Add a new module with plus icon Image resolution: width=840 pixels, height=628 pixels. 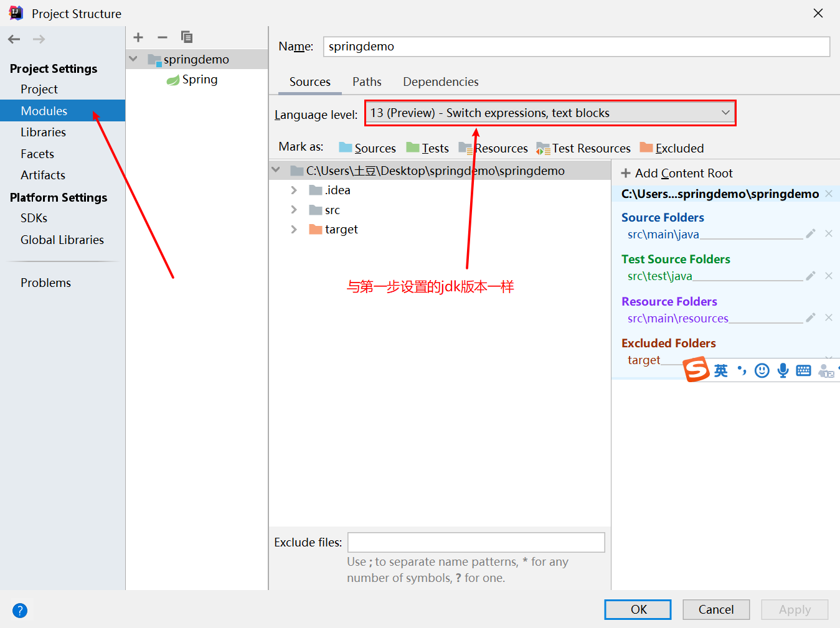pyautogui.click(x=138, y=37)
